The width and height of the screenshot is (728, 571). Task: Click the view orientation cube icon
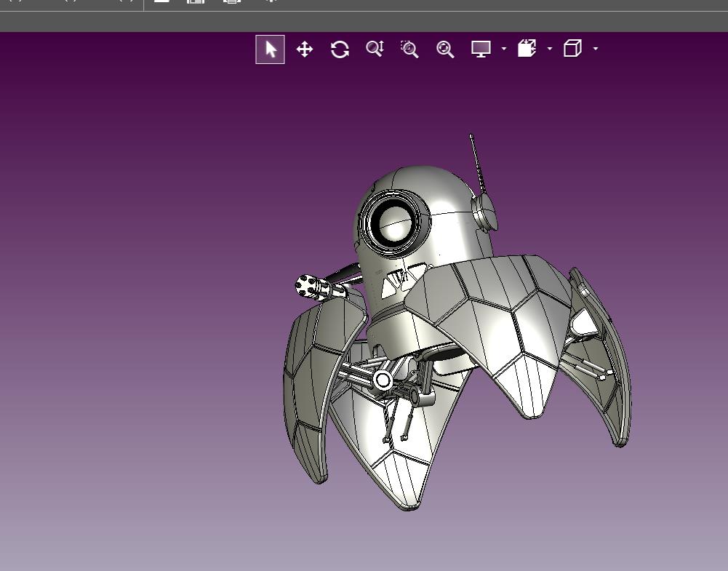(x=572, y=49)
